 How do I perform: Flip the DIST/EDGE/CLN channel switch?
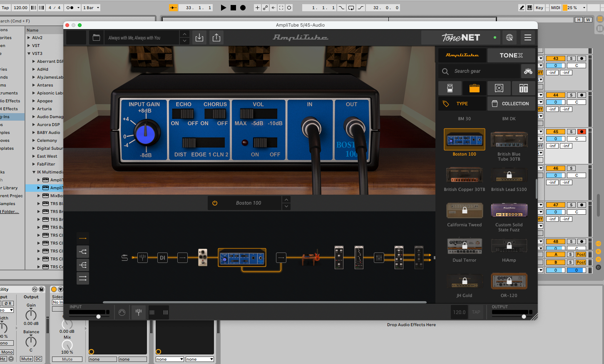[x=202, y=143]
